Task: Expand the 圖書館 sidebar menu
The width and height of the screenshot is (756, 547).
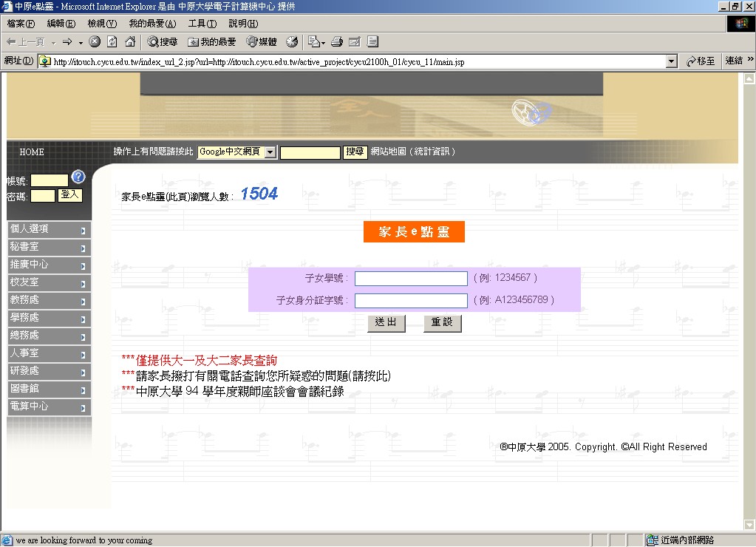Action: pos(49,389)
